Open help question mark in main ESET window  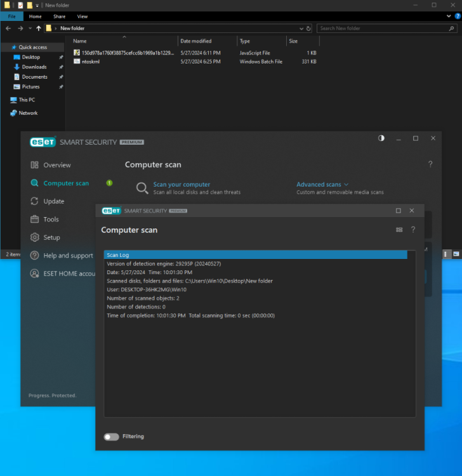coord(430,164)
